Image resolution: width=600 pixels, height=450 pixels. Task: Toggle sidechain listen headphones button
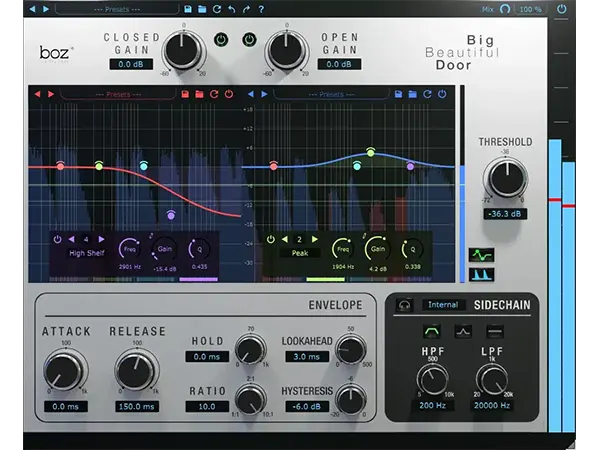coord(404,305)
